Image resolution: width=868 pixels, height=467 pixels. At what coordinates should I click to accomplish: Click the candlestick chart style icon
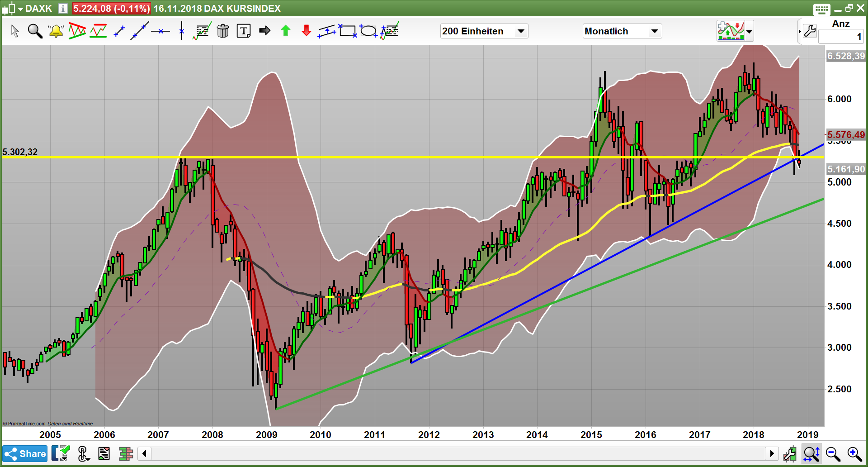pos(9,9)
